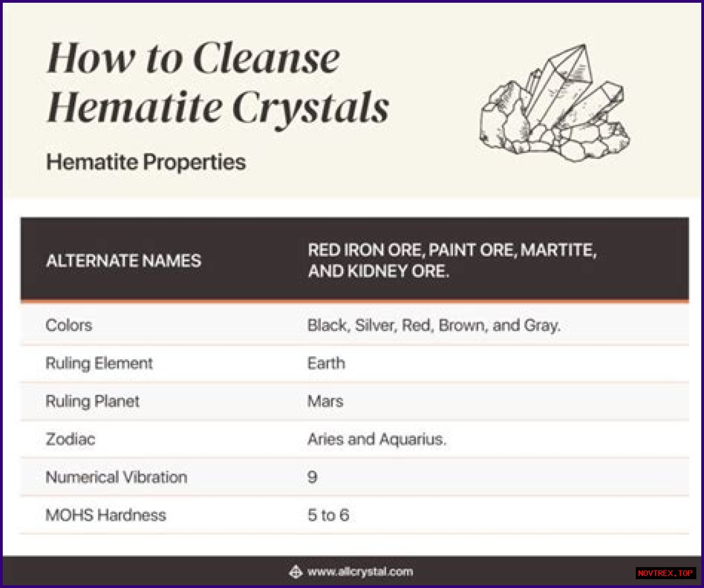Click the "Numerical Vibration" row label

tap(116, 477)
